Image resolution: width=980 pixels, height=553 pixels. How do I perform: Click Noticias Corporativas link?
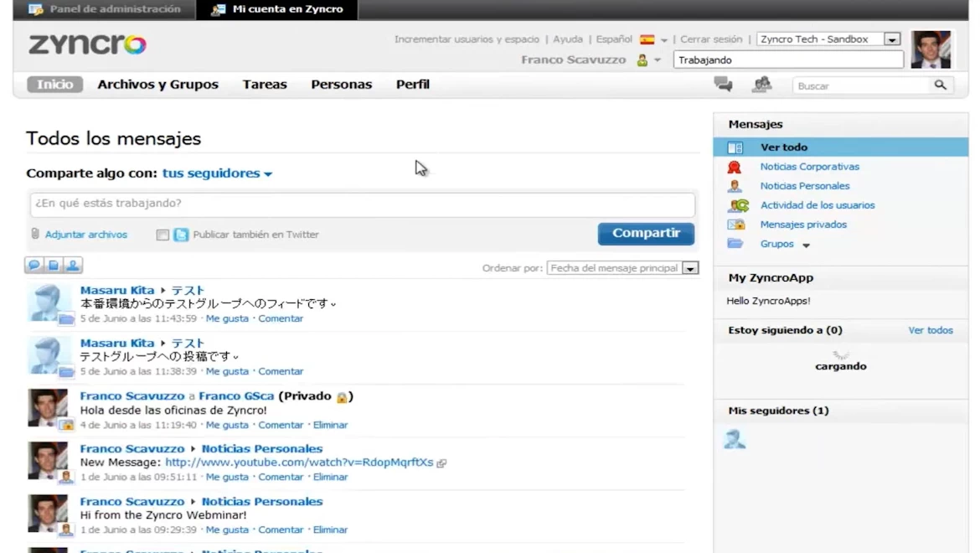tap(809, 167)
